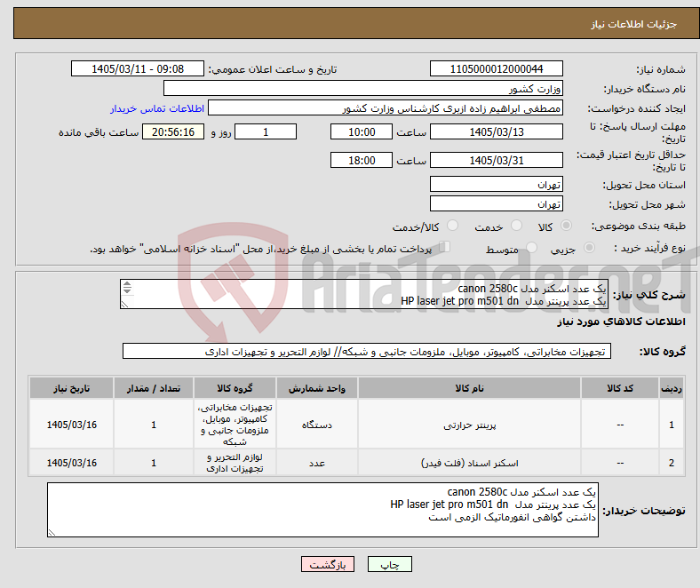
Task: Click the بازگشت (back) button
Action: (x=328, y=564)
